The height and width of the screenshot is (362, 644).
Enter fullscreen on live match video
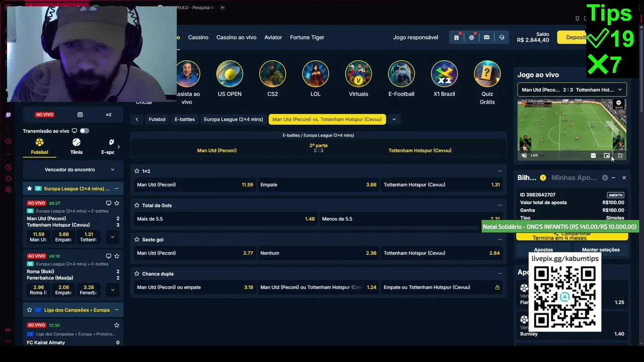620,155
